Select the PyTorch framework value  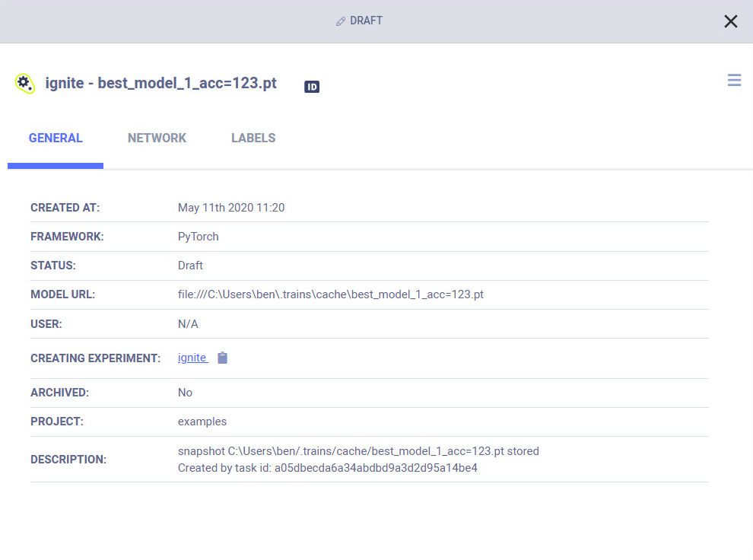coord(198,237)
